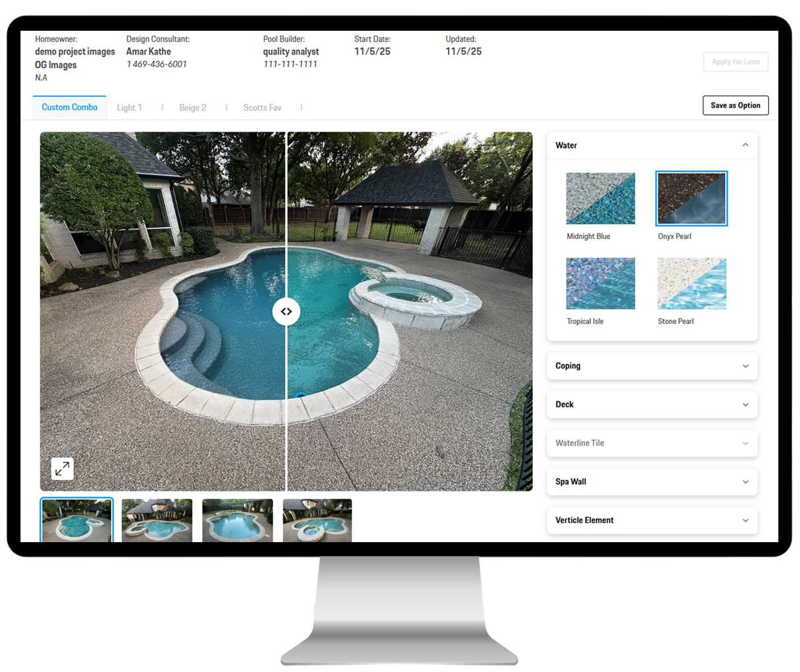
Task: Open the options menu next to Light 1
Action: [x=162, y=108]
